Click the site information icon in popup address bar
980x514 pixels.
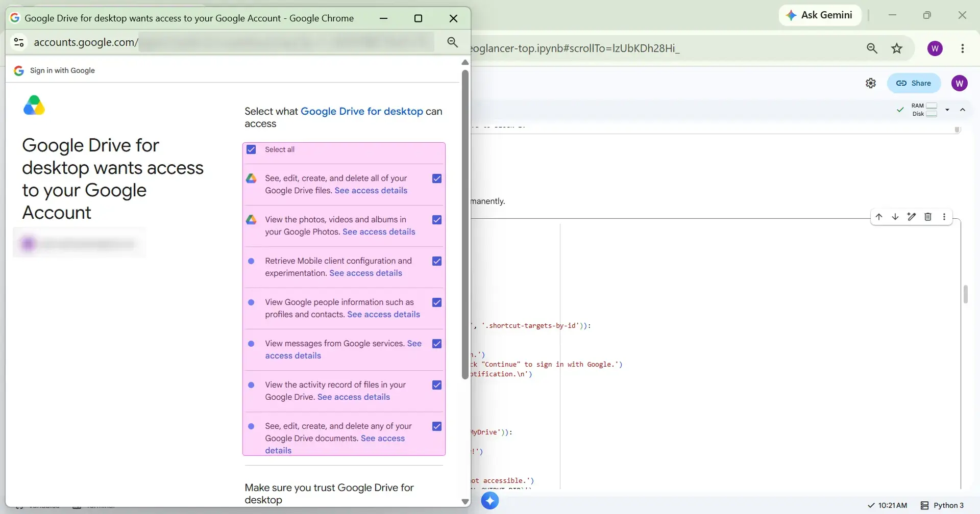[19, 42]
